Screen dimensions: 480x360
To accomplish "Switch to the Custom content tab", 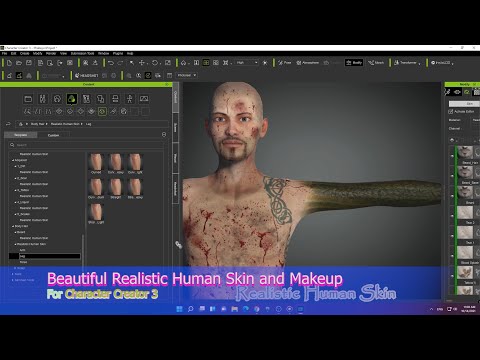I will [x=53, y=135].
